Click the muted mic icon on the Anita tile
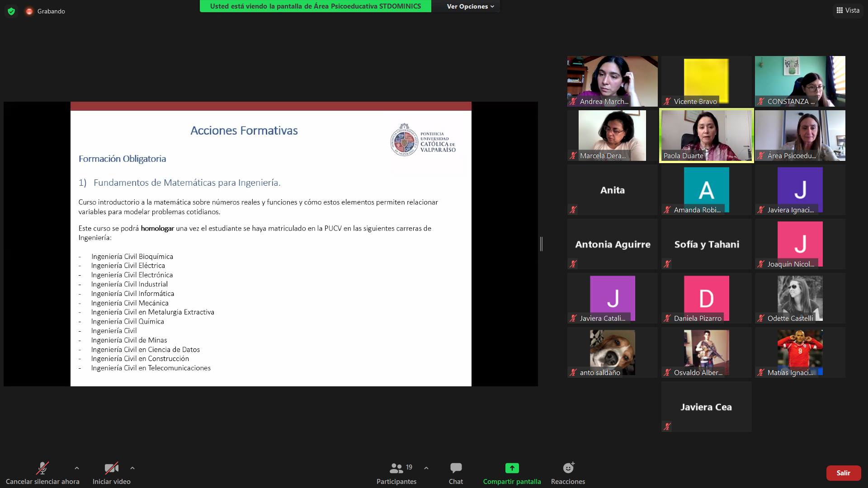The height and width of the screenshot is (488, 868). 573,210
